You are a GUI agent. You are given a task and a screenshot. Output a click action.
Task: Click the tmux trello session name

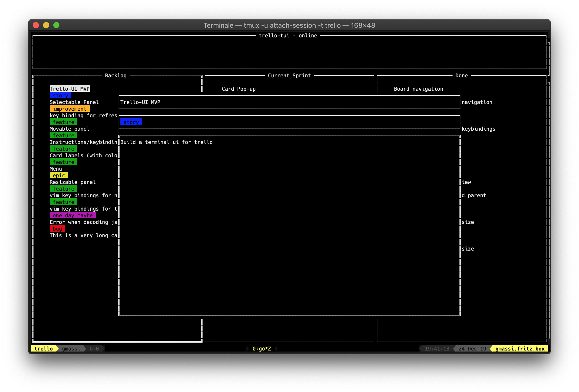pos(44,349)
